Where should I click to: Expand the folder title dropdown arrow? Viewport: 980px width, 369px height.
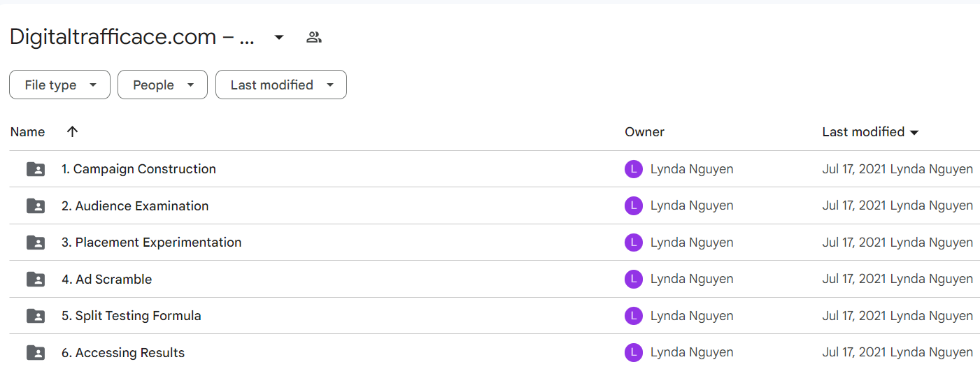[x=279, y=37]
